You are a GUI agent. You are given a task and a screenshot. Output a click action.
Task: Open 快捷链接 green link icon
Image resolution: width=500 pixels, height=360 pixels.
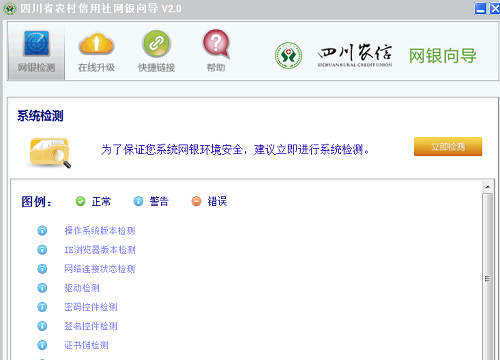(x=157, y=44)
